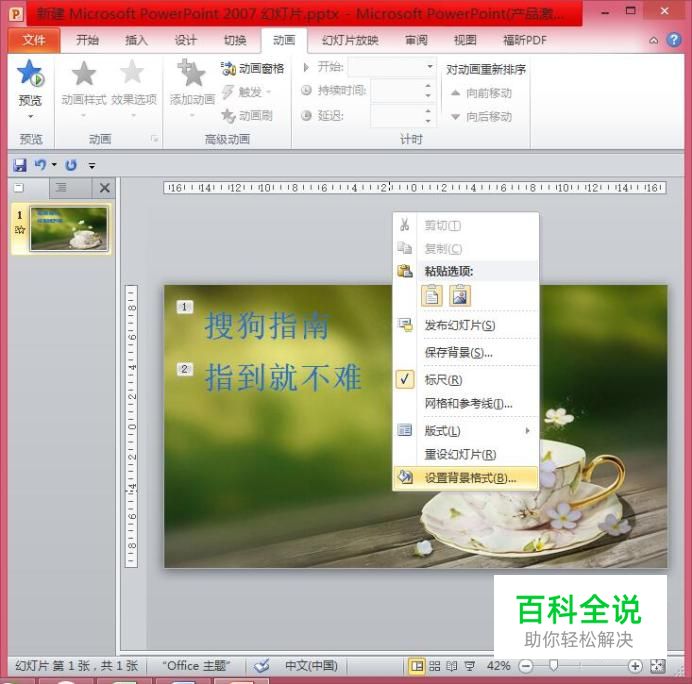
Task: Select Format Background (设置背景格式) item
Action: [x=466, y=478]
